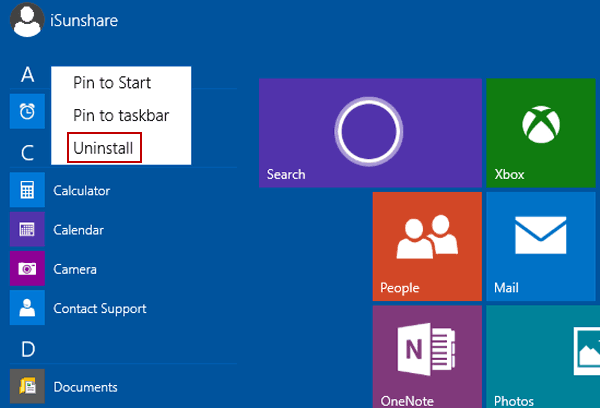Image resolution: width=600 pixels, height=408 pixels.
Task: Select the Alarms clock app icon
Action: [x=27, y=111]
